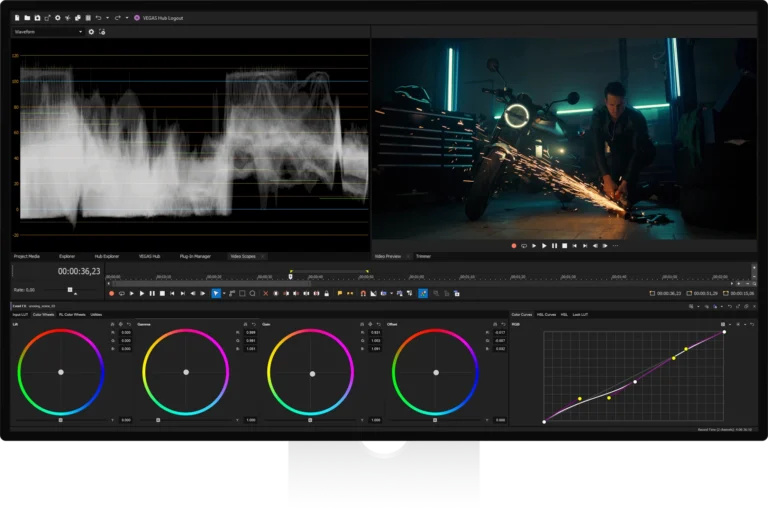Viewport: 768px width, 526px height.
Task: Switch to the Explorer tab
Action: pyautogui.click(x=67, y=256)
